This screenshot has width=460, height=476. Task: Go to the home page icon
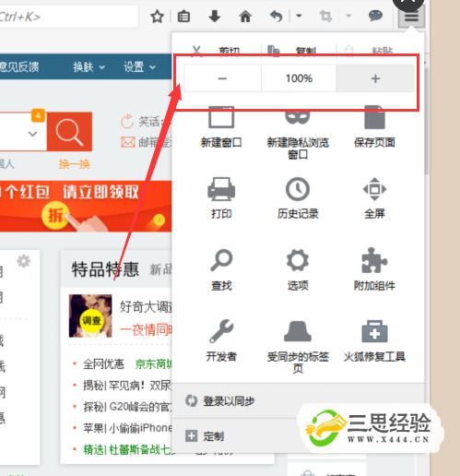pyautogui.click(x=245, y=17)
